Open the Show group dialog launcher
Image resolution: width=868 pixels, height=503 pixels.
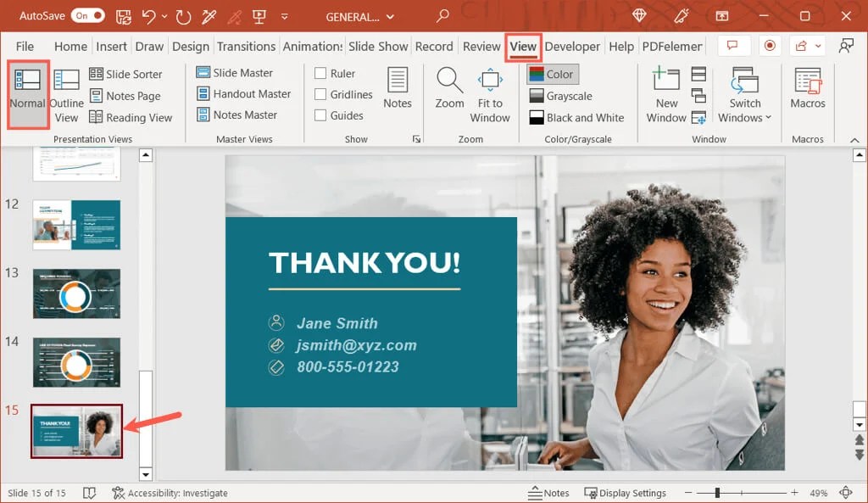click(416, 138)
